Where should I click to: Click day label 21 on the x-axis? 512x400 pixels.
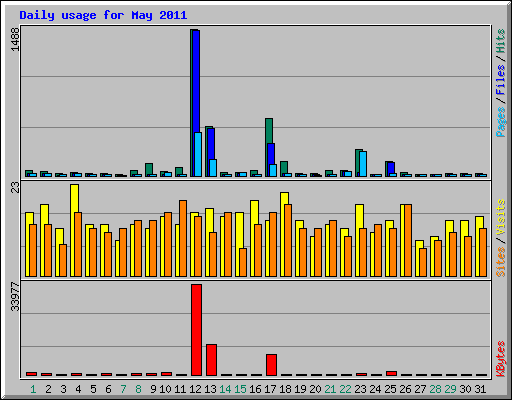tap(330, 389)
